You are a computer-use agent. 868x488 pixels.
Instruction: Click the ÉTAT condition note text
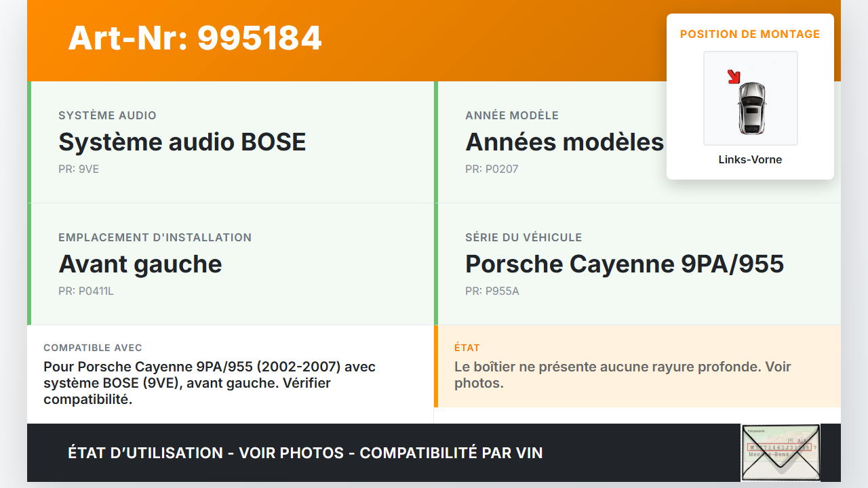coord(623,375)
